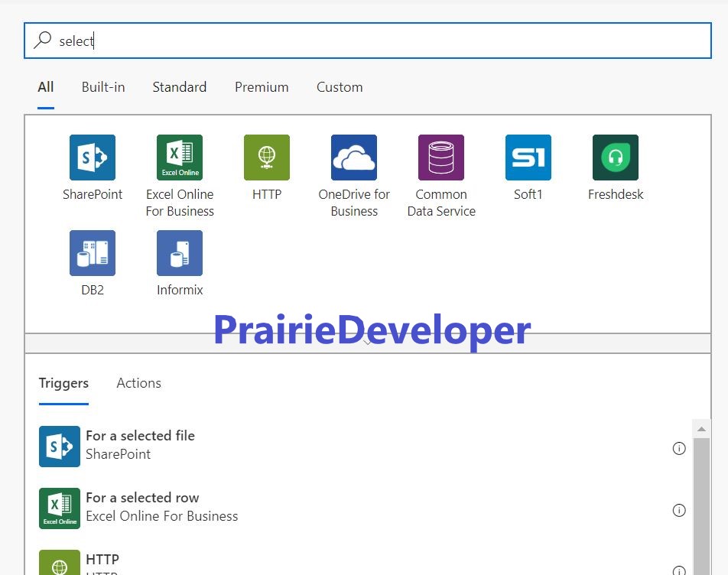This screenshot has width=728, height=575.
Task: Collapse the connectors panel chevron
Action: [367, 343]
